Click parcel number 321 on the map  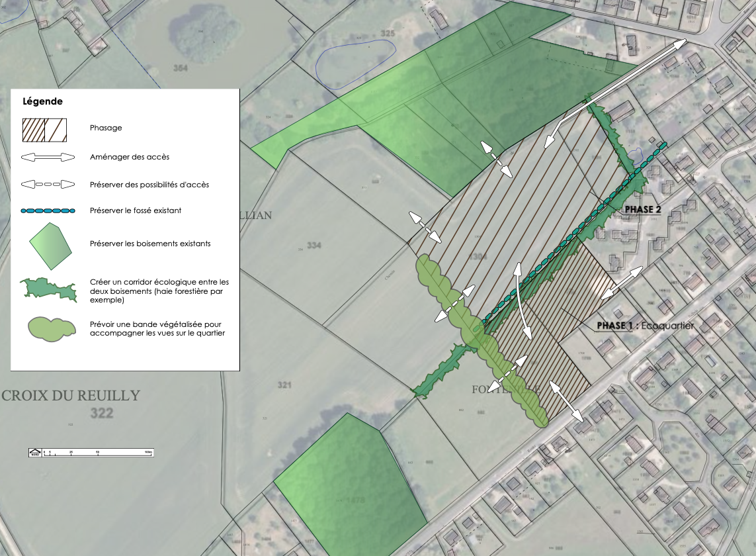pyautogui.click(x=284, y=385)
